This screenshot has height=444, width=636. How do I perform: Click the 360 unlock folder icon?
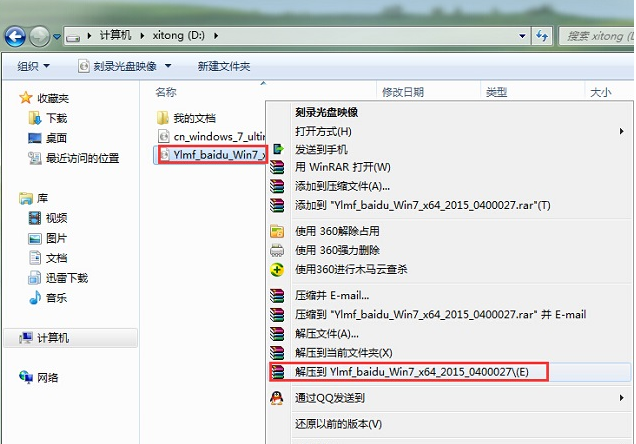277,231
